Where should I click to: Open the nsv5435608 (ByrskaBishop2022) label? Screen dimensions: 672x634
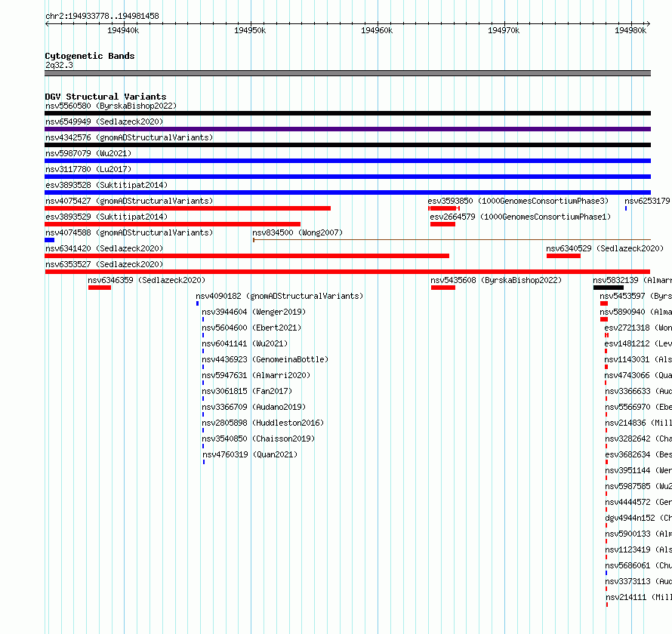(496, 280)
